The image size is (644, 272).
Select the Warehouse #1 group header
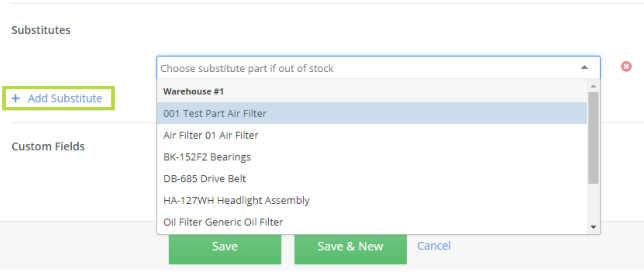coord(194,92)
